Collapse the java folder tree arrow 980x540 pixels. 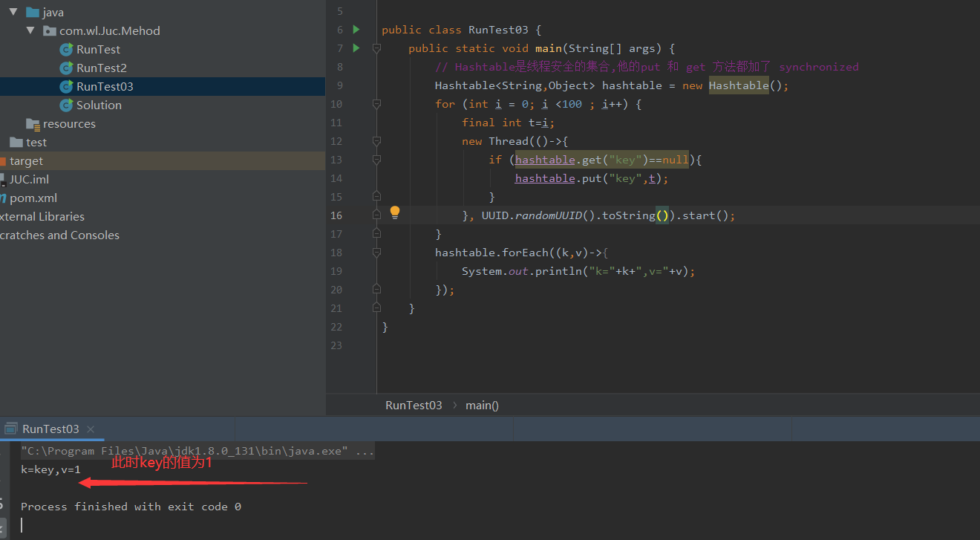(x=13, y=12)
